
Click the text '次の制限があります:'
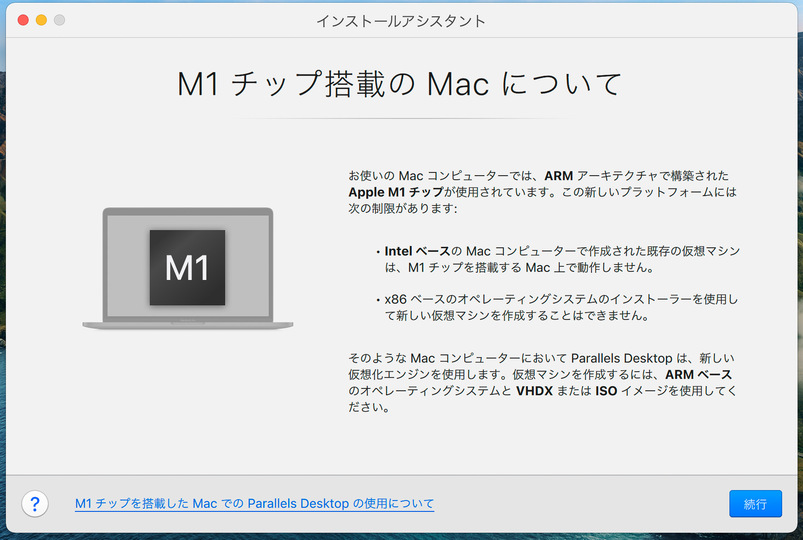point(403,209)
